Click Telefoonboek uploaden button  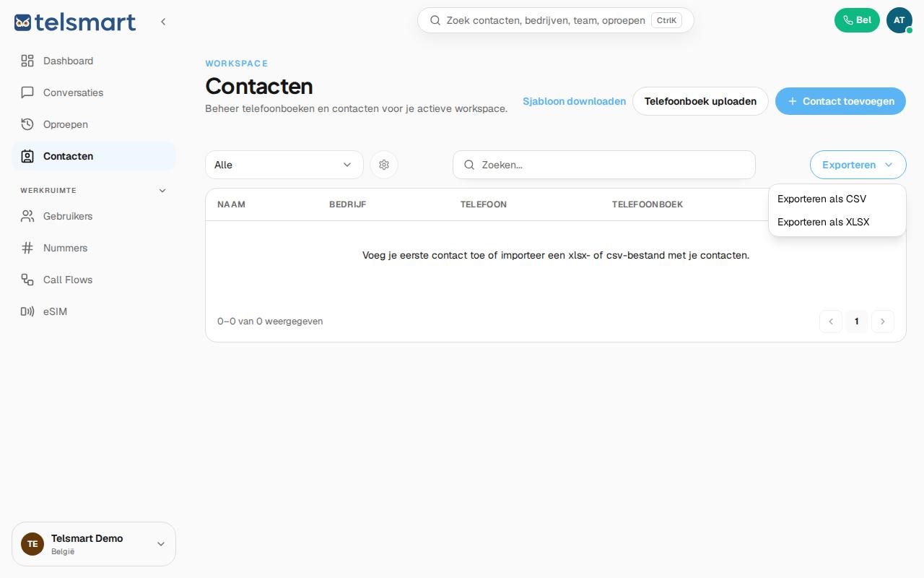[700, 101]
